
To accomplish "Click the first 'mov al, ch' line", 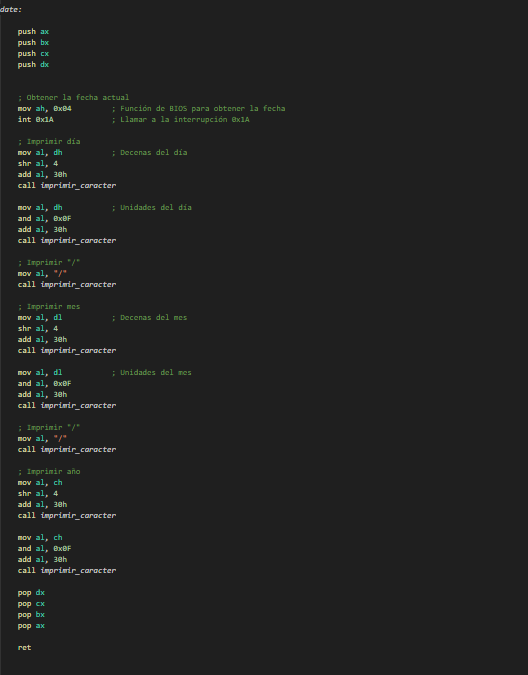I will [40, 483].
